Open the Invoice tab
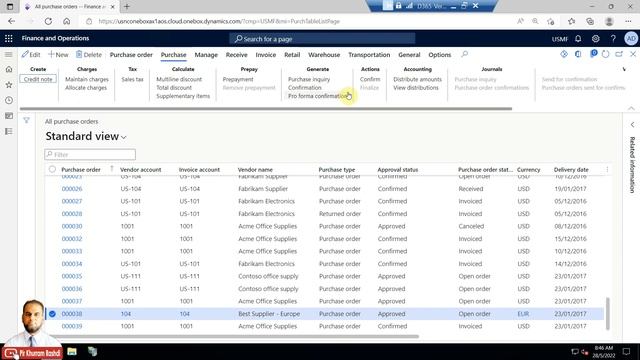The height and width of the screenshot is (360, 640). [x=266, y=55]
